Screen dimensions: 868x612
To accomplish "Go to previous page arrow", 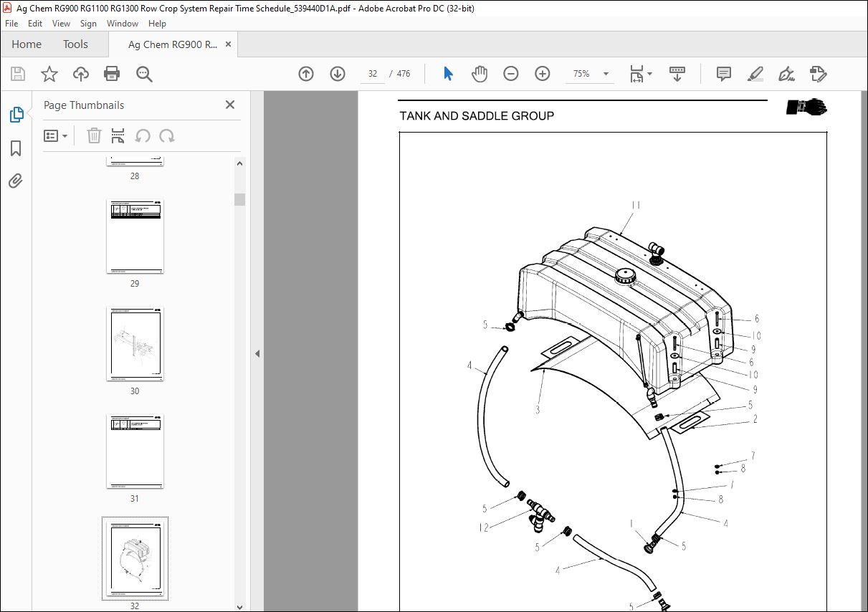I will (x=306, y=74).
